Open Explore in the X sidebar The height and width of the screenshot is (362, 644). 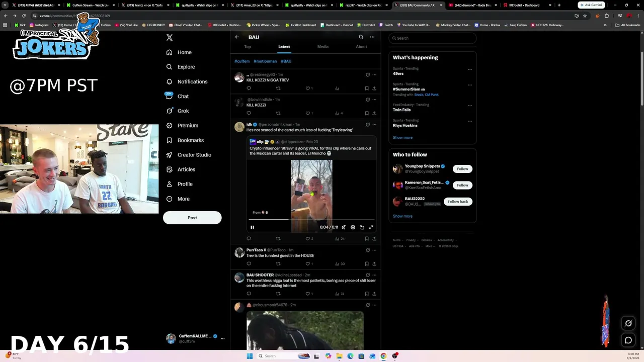pos(181,67)
